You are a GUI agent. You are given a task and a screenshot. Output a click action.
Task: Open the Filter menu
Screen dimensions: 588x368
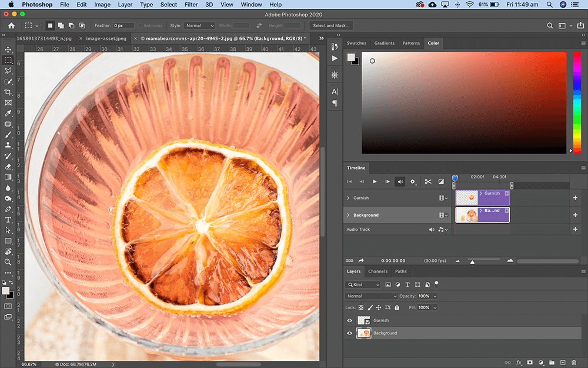[191, 5]
